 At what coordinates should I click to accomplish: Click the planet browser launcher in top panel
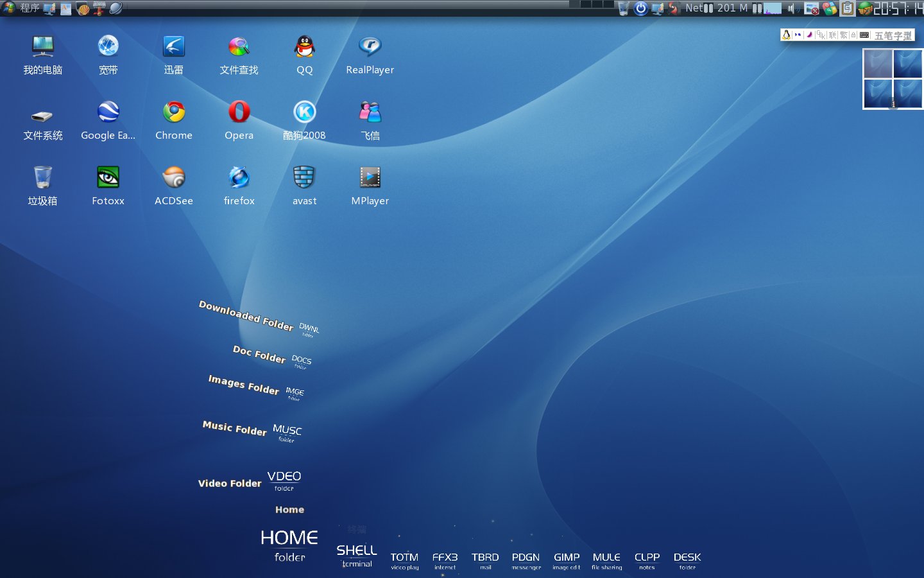(x=116, y=8)
